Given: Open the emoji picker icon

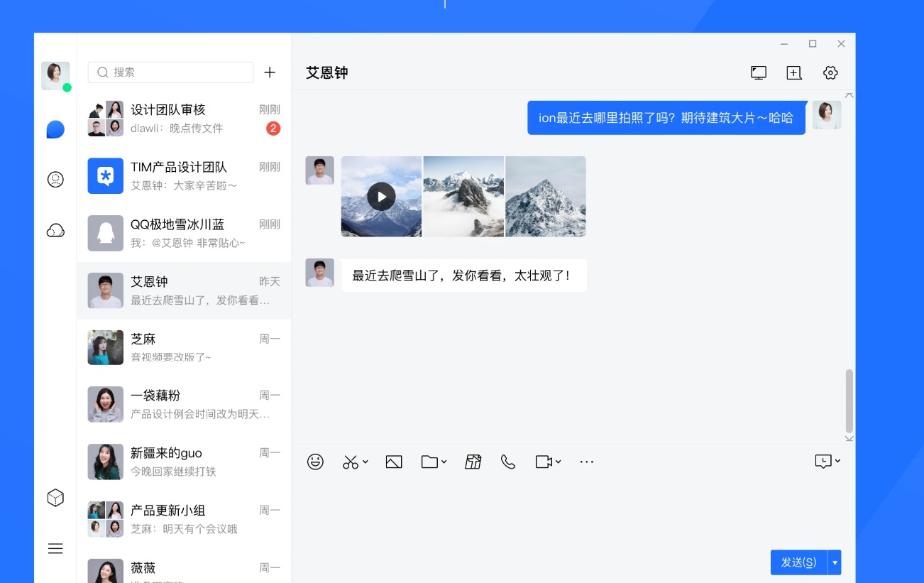Looking at the screenshot, I should point(315,462).
